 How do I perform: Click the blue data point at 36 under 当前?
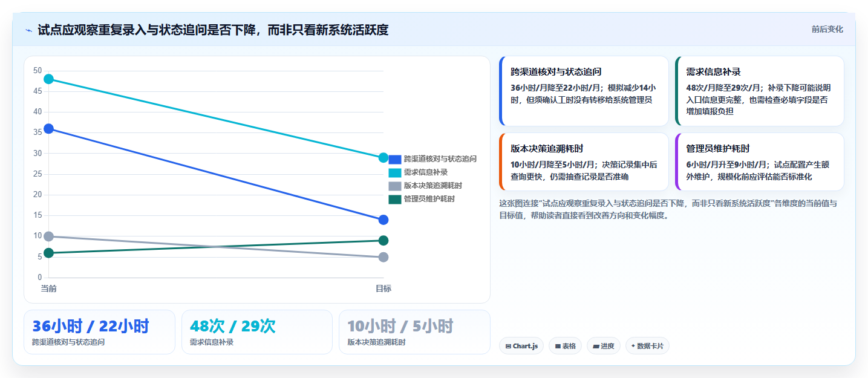(x=49, y=129)
